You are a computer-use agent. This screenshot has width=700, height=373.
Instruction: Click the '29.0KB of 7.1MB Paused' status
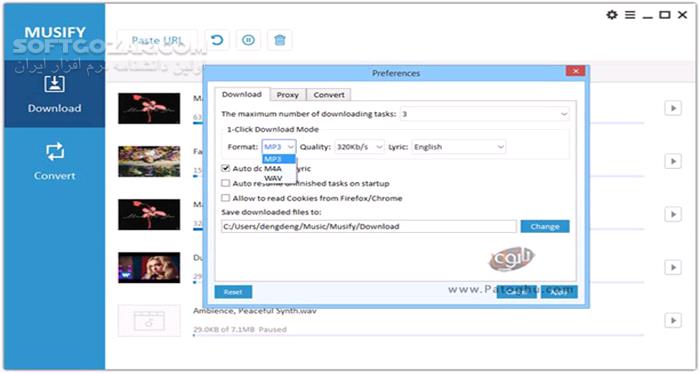[x=240, y=329]
